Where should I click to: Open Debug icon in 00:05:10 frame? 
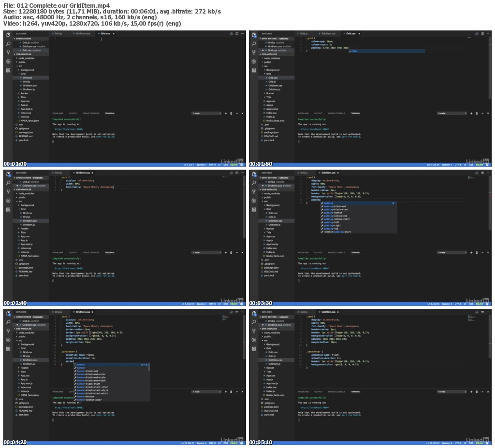click(254, 340)
